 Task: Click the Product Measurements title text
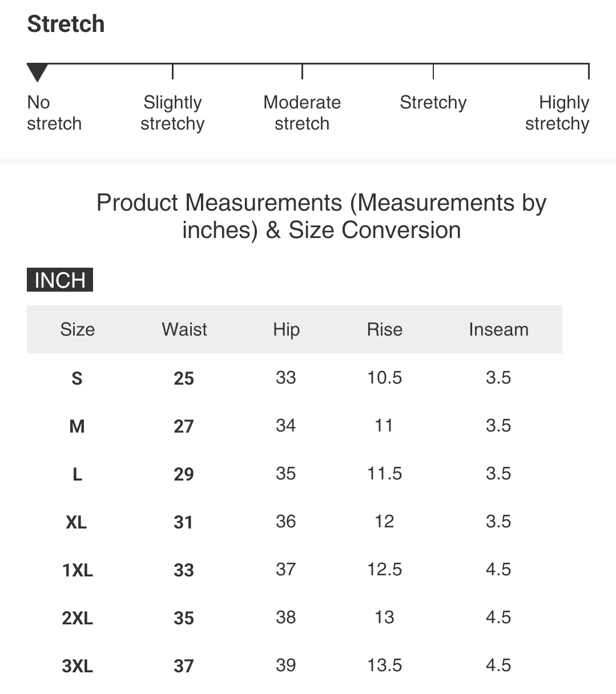click(321, 216)
